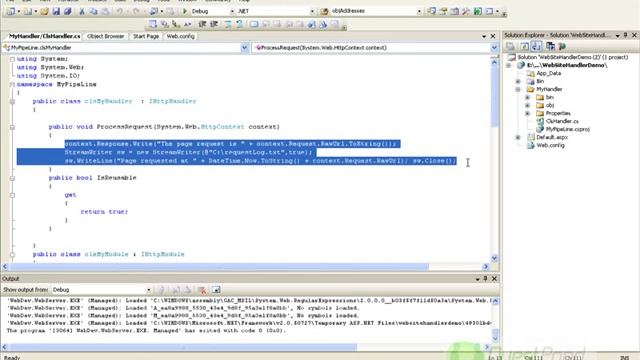
Task: Click Clear All icon in Output toolbar
Action: click(202, 290)
